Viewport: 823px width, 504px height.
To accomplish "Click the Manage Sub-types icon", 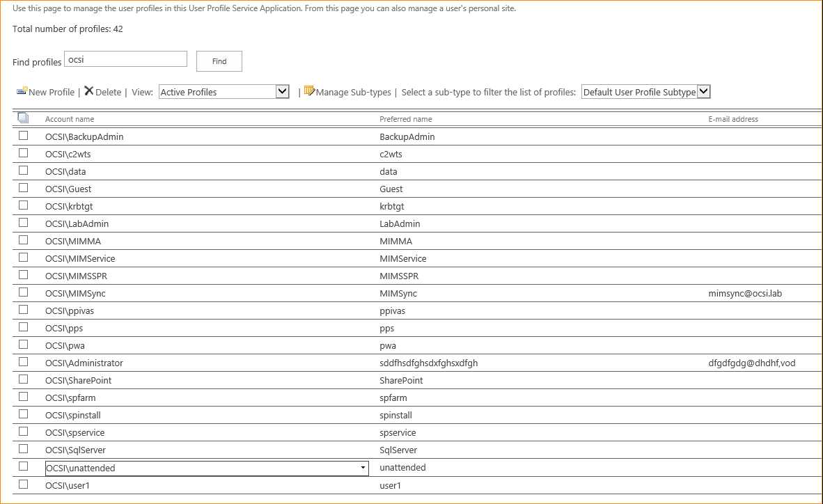I will click(309, 90).
